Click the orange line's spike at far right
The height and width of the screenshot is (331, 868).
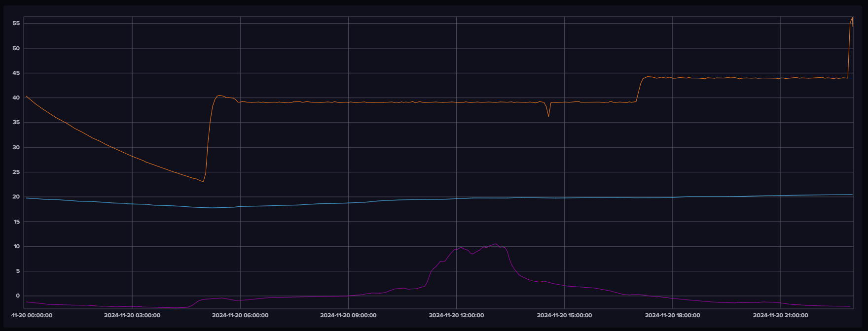pyautogui.click(x=852, y=18)
